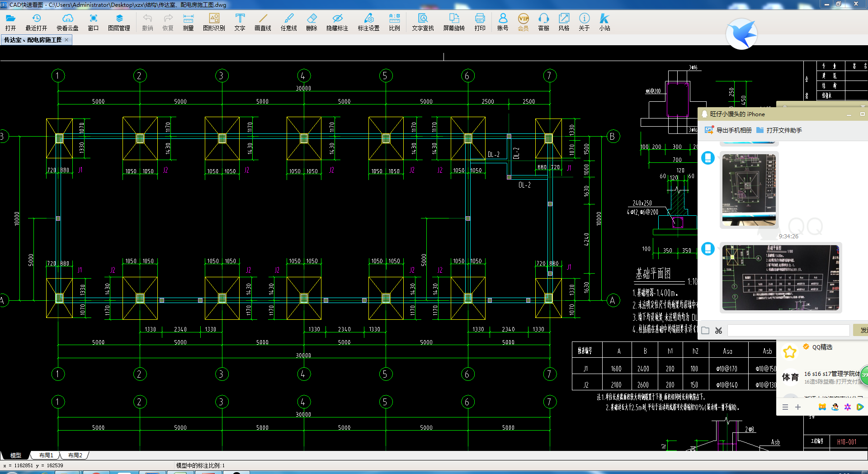Open the 快看云盘 cloud drive
868x474 pixels.
point(67,22)
